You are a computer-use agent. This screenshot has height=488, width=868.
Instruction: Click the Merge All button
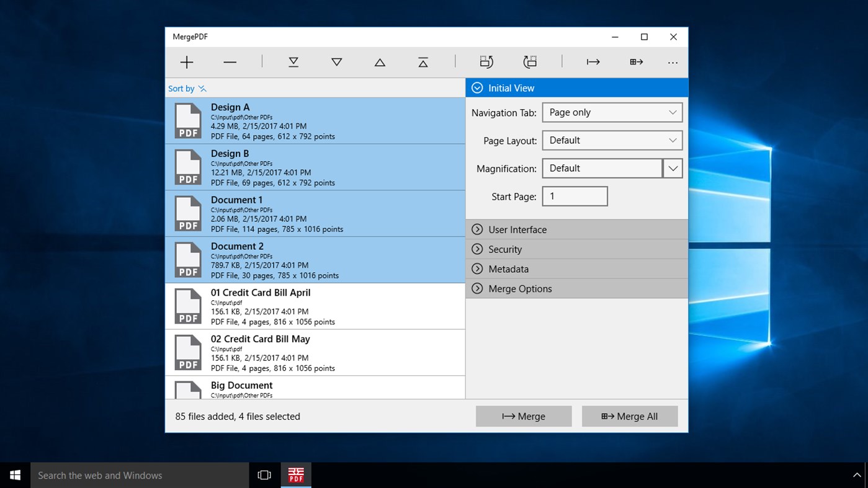coord(629,416)
